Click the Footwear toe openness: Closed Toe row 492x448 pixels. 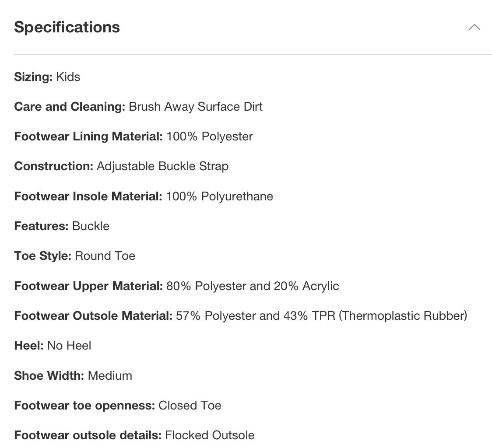tap(118, 405)
